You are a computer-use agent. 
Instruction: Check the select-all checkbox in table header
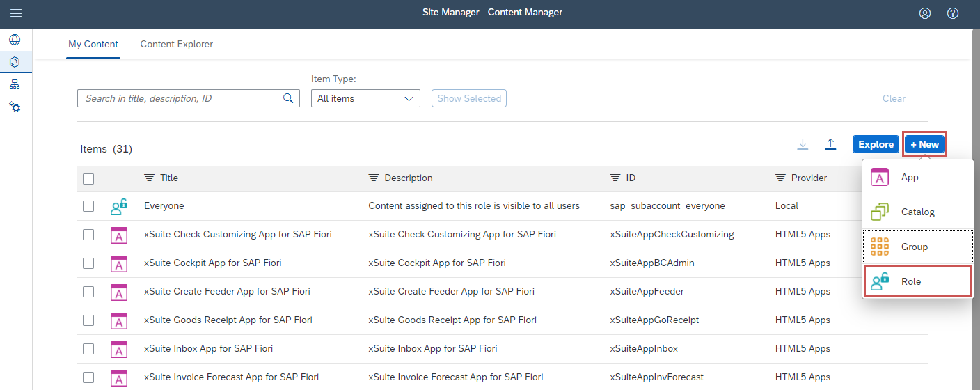(88, 178)
